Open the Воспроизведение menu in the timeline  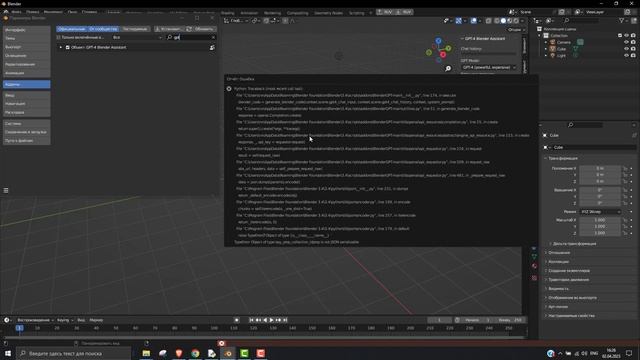pos(35,320)
